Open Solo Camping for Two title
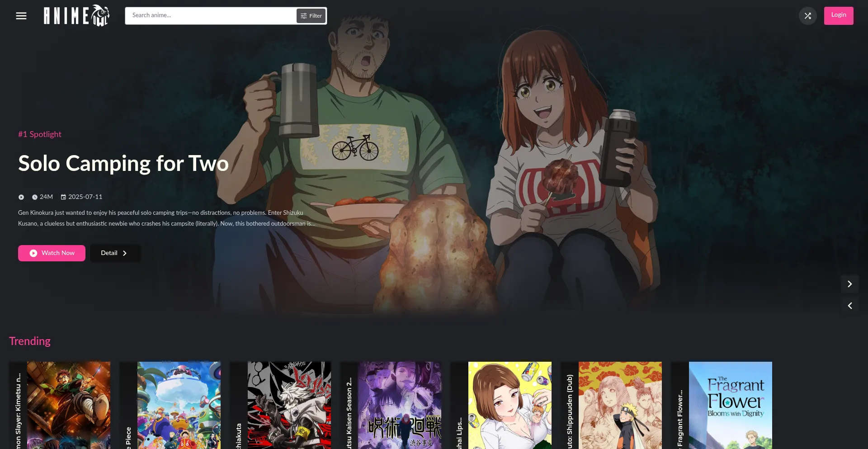Image resolution: width=868 pixels, height=449 pixels. point(123,163)
